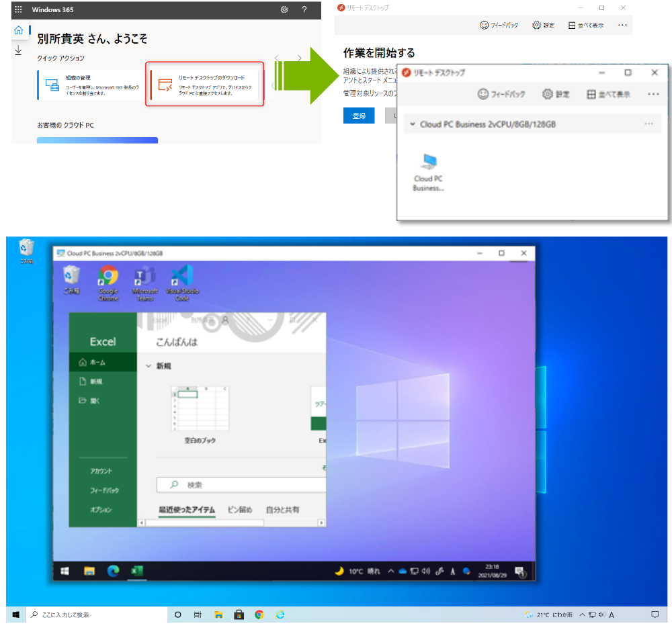Open the Windows 365 app launcher grid
The width and height of the screenshot is (672, 634).
pyautogui.click(x=18, y=9)
